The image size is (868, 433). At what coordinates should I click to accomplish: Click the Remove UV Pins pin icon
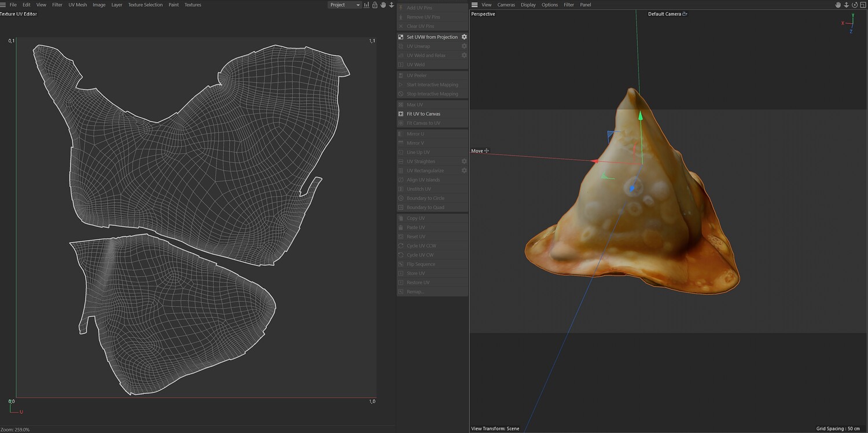click(401, 17)
